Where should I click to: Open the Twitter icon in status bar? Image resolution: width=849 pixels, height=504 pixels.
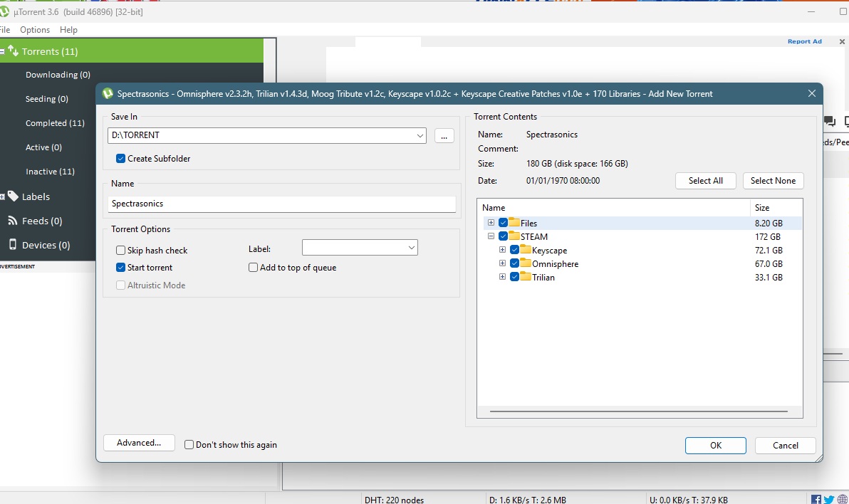pos(828,500)
